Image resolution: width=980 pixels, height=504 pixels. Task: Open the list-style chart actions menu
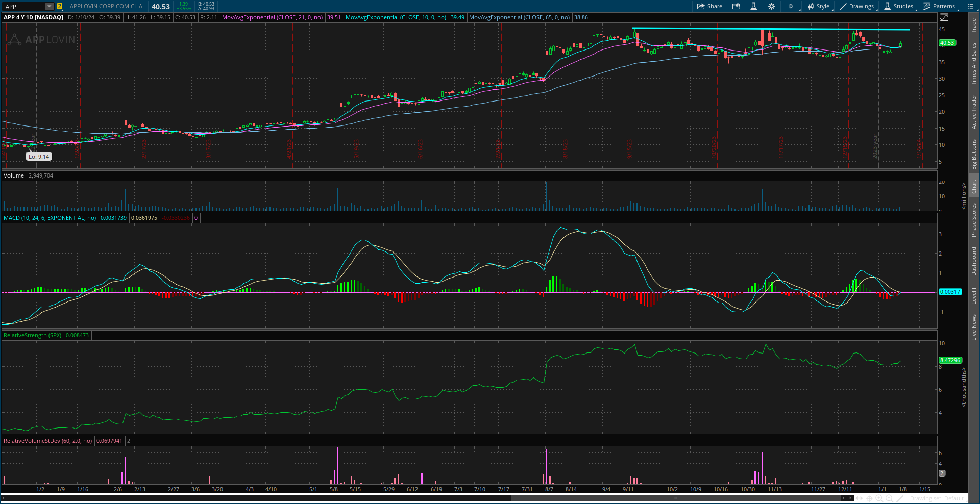pos(971,6)
